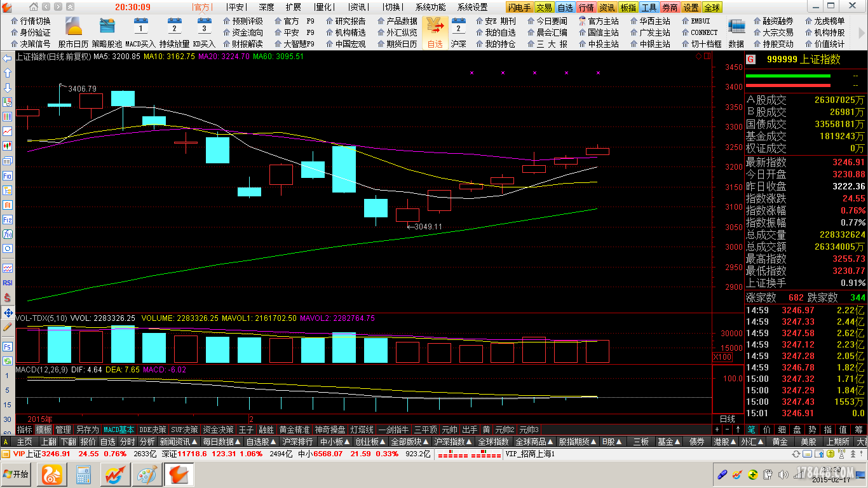Open the 自选股 dropdown in bottom bar

point(262,442)
